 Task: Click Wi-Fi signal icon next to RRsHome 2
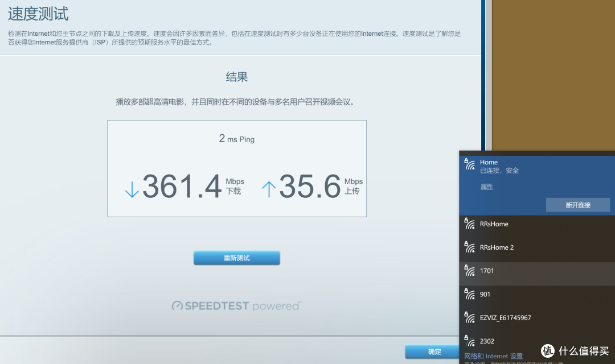pyautogui.click(x=469, y=247)
